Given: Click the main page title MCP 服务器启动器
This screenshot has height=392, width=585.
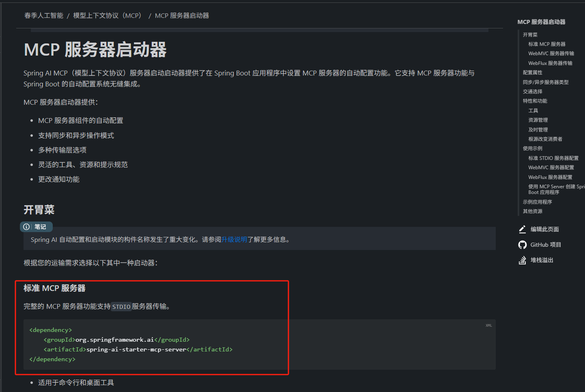Looking at the screenshot, I should click(x=95, y=50).
